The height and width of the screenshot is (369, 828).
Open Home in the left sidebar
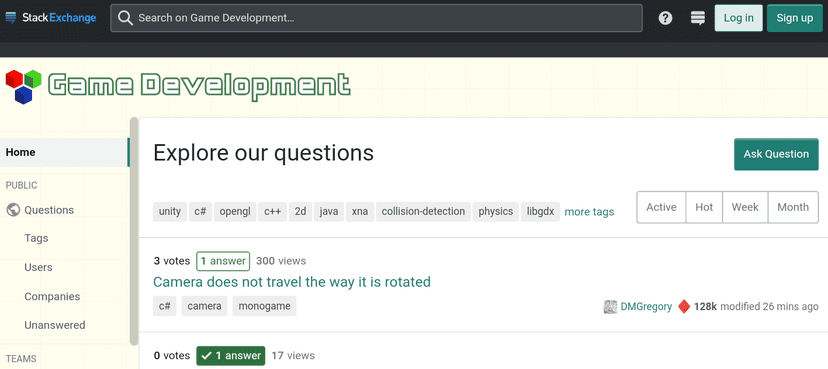click(64, 153)
